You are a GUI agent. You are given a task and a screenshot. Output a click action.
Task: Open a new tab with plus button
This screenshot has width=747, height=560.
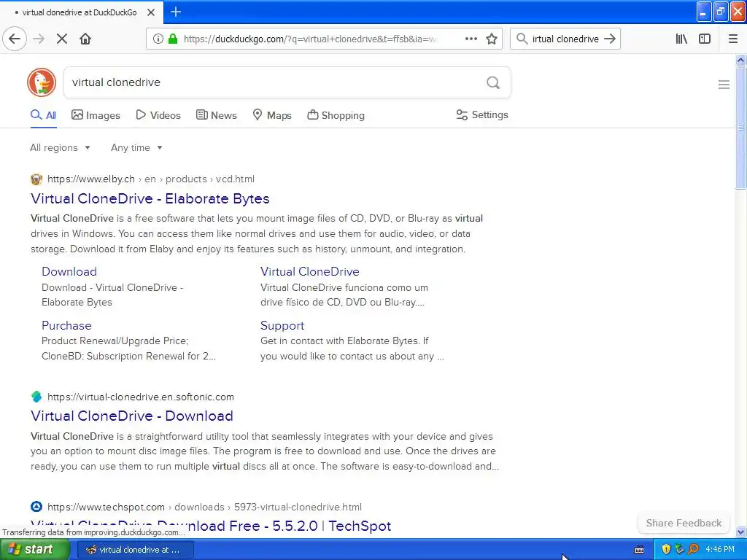click(x=176, y=12)
